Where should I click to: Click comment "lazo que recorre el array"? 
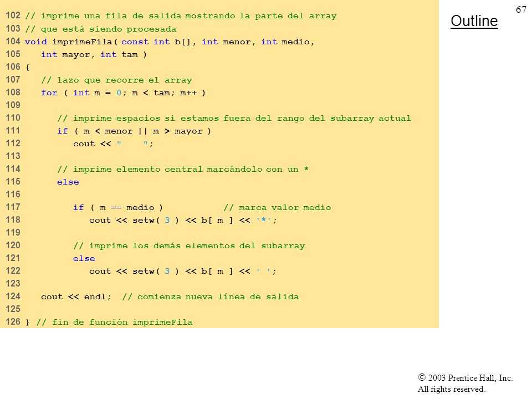[x=124, y=80]
